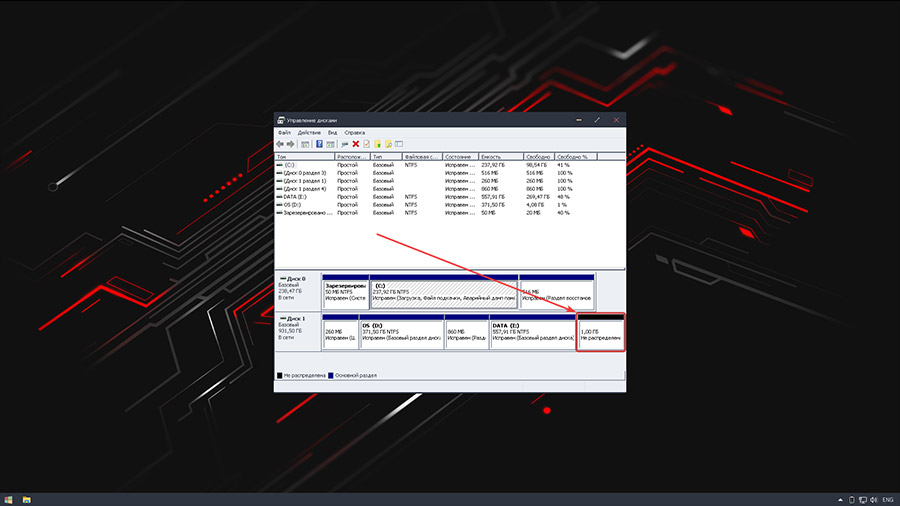Viewport: 900px width, 506px height.
Task: Open the Файл menu
Action: (x=284, y=132)
